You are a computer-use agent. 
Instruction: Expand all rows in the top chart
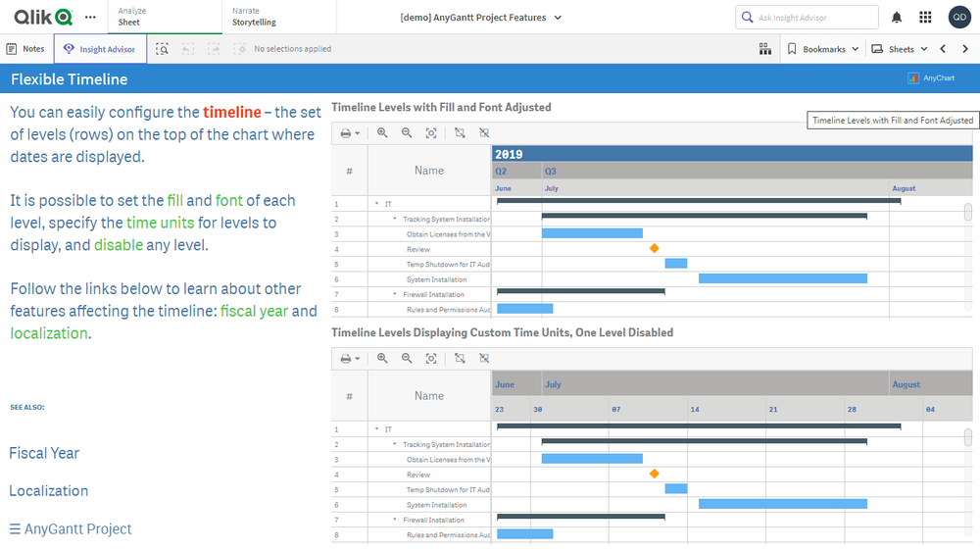click(460, 133)
